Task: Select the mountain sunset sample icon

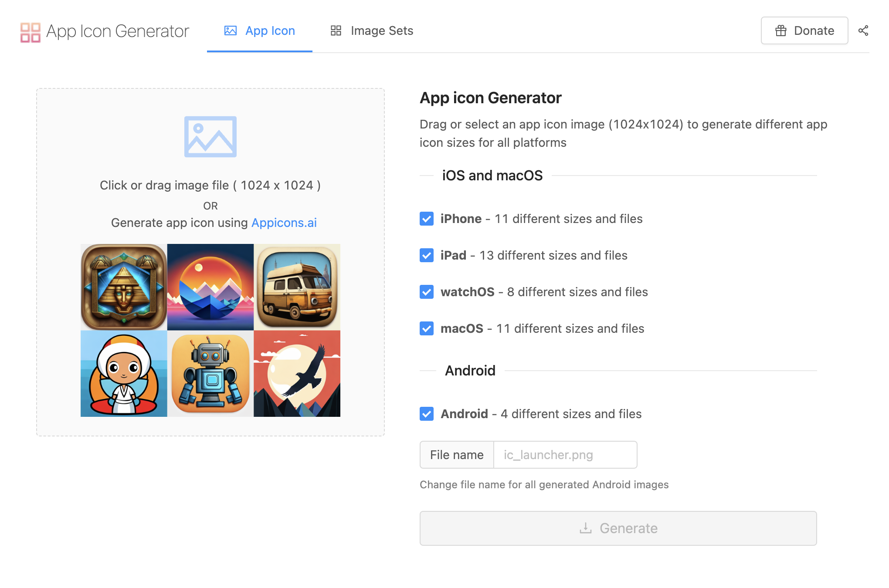Action: 210,287
